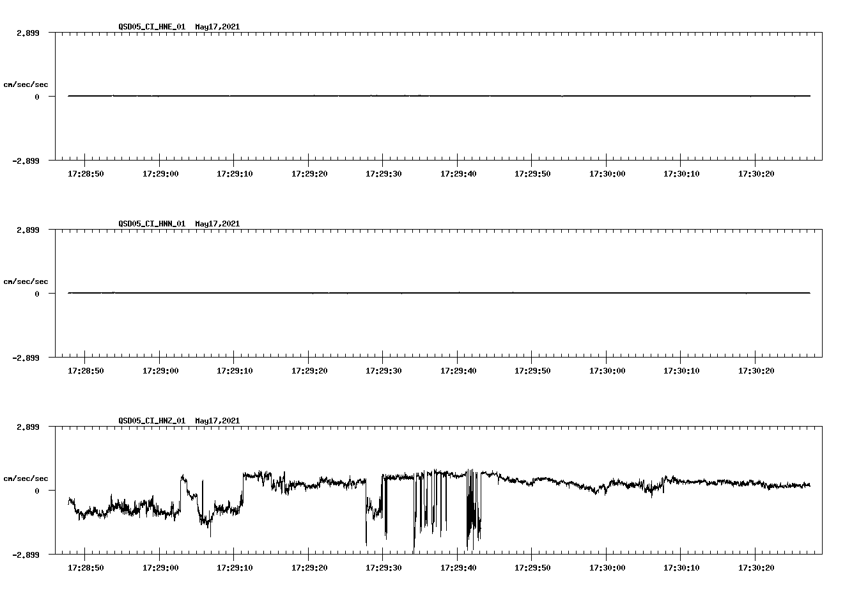
Task: Click the 17:28:50 time tick label on top axis
Action: coord(86,172)
